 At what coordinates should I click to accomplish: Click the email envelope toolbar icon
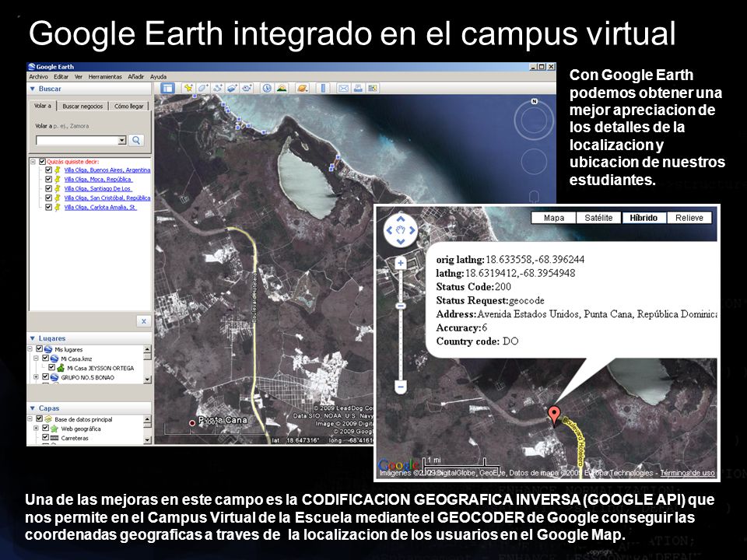pyautogui.click(x=343, y=88)
